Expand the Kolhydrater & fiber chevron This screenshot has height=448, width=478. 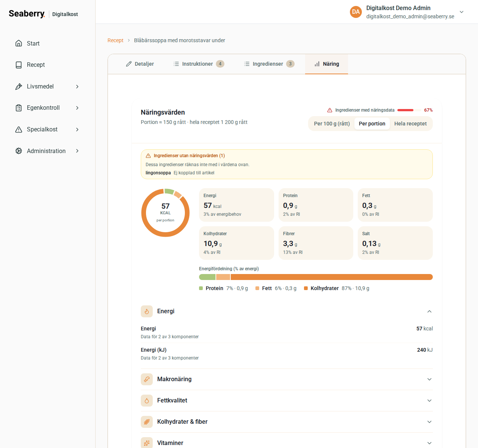pyautogui.click(x=429, y=422)
